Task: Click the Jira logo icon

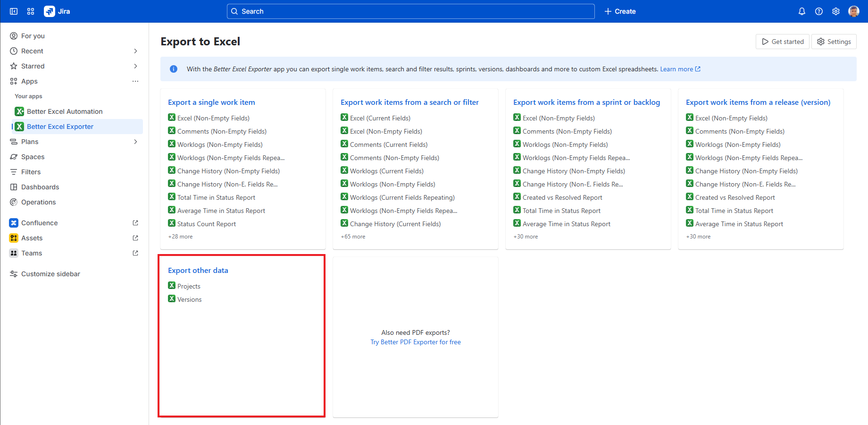Action: click(50, 11)
